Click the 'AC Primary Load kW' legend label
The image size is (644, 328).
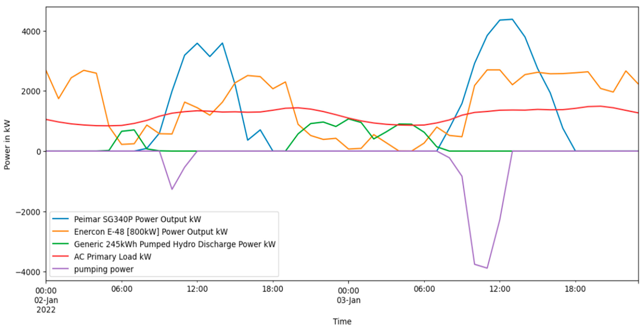[112, 256]
